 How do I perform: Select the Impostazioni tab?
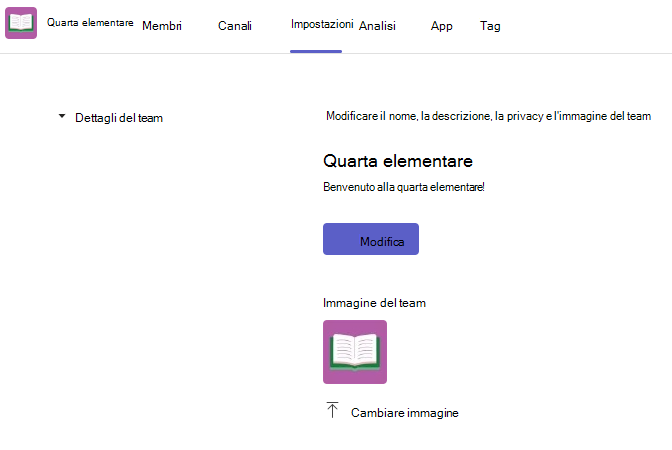tap(322, 24)
